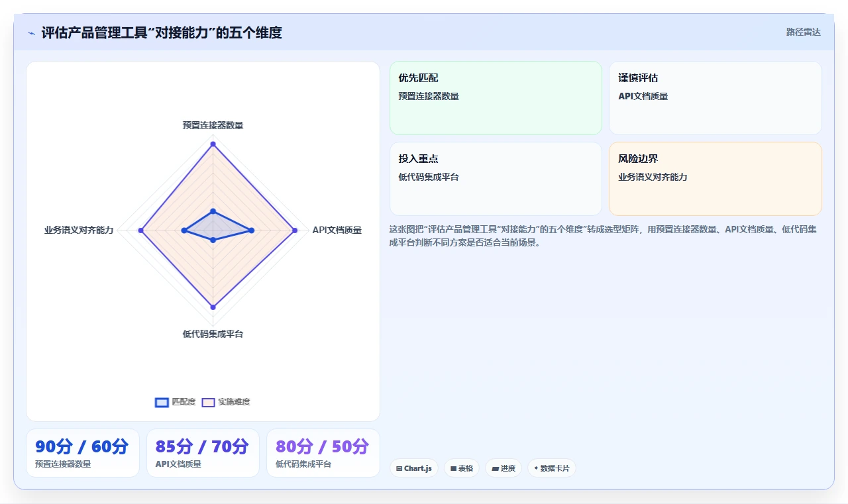Viewport: 848px width, 504px height.
Task: Click the radar axis label 预置连接器数量
Action: pos(213,125)
